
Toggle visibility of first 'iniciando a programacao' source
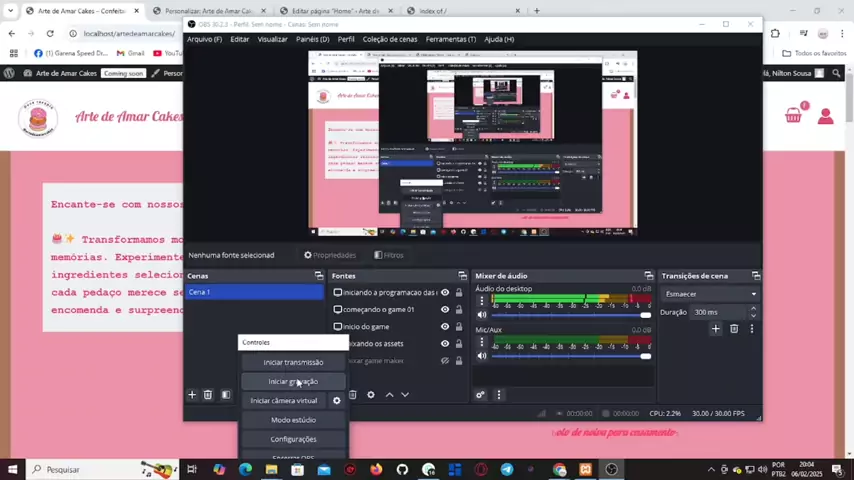445,293
